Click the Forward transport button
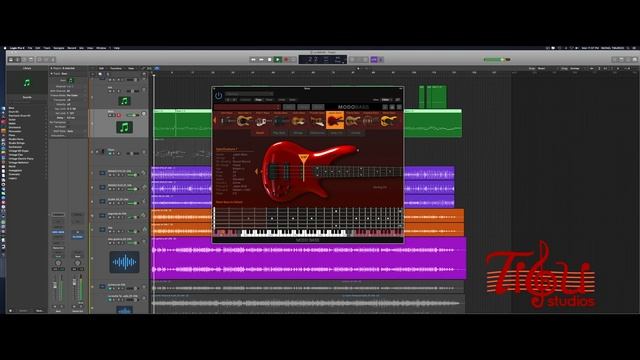 [261, 60]
